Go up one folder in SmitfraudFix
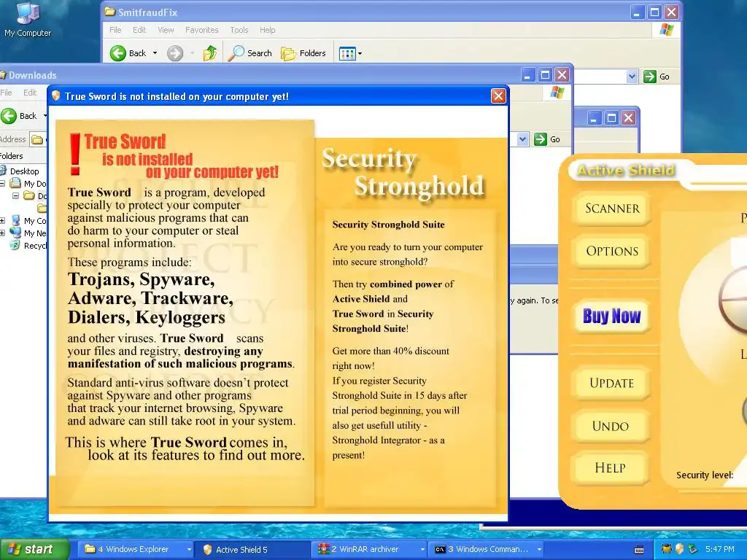Image resolution: width=747 pixels, height=560 pixels. tap(210, 53)
